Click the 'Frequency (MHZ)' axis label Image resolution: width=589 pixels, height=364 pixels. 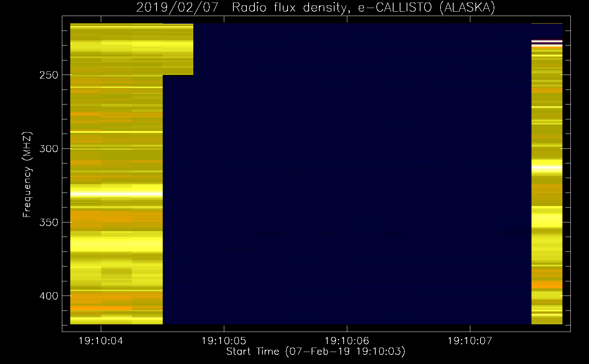click(27, 174)
